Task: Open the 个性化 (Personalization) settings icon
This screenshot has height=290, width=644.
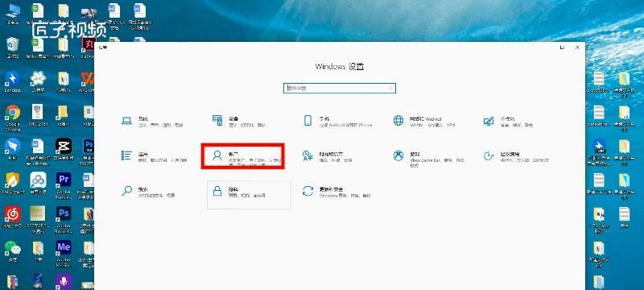Action: click(x=489, y=121)
